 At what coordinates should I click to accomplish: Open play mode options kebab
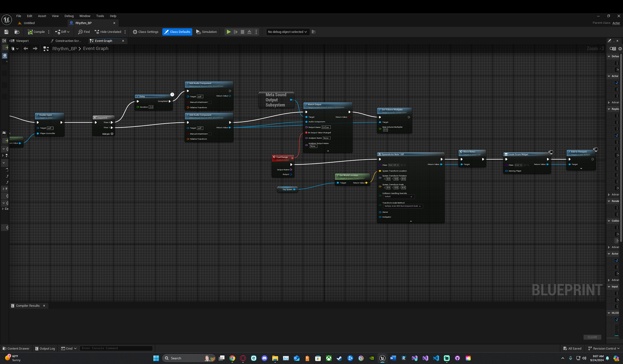[256, 32]
